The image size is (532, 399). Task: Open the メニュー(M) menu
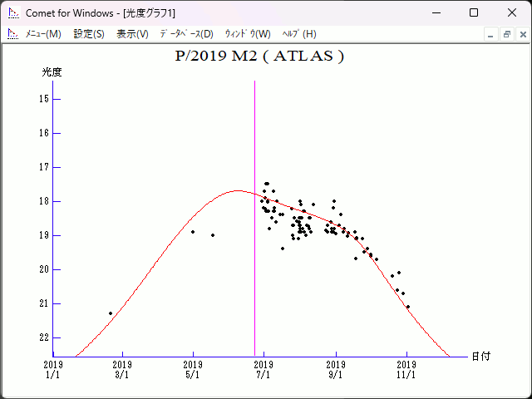pos(43,34)
